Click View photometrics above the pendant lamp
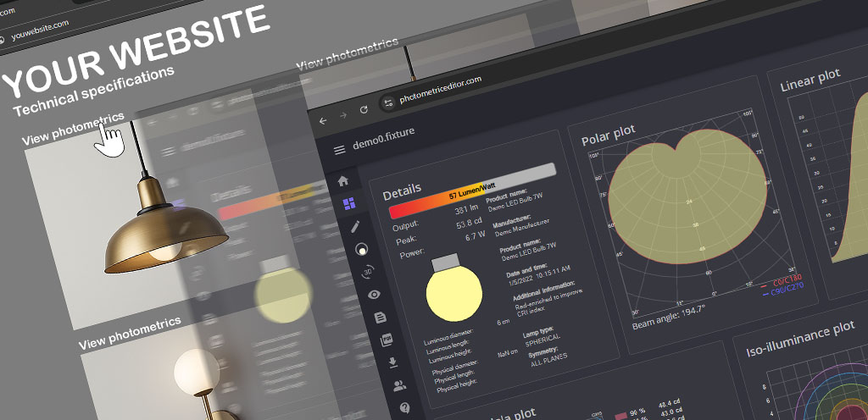The width and height of the screenshot is (868, 420). click(x=73, y=130)
